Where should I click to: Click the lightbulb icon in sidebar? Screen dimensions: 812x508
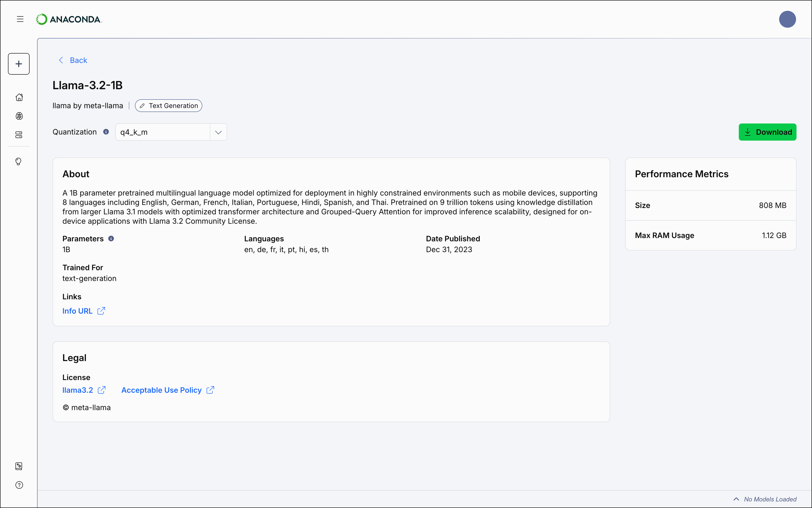(19, 162)
